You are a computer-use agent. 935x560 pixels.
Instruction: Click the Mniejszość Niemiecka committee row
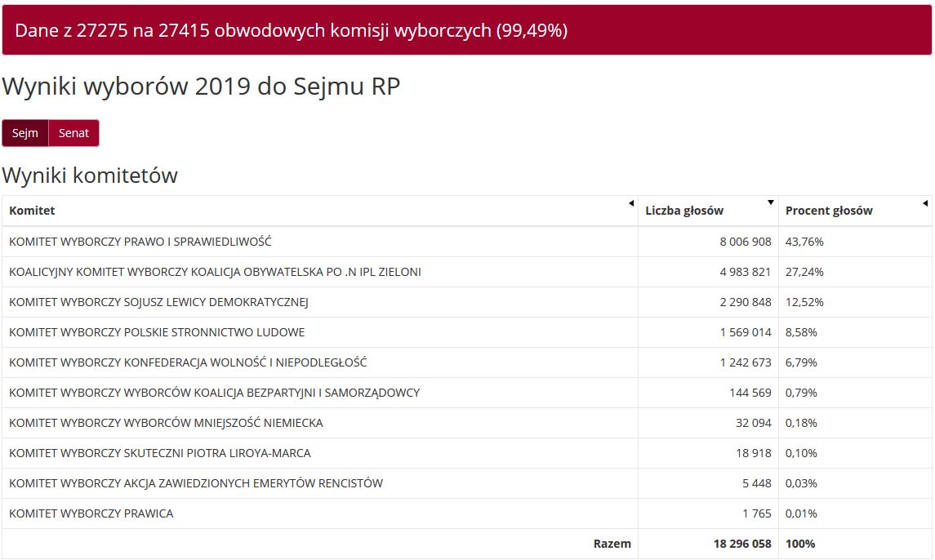click(x=166, y=423)
